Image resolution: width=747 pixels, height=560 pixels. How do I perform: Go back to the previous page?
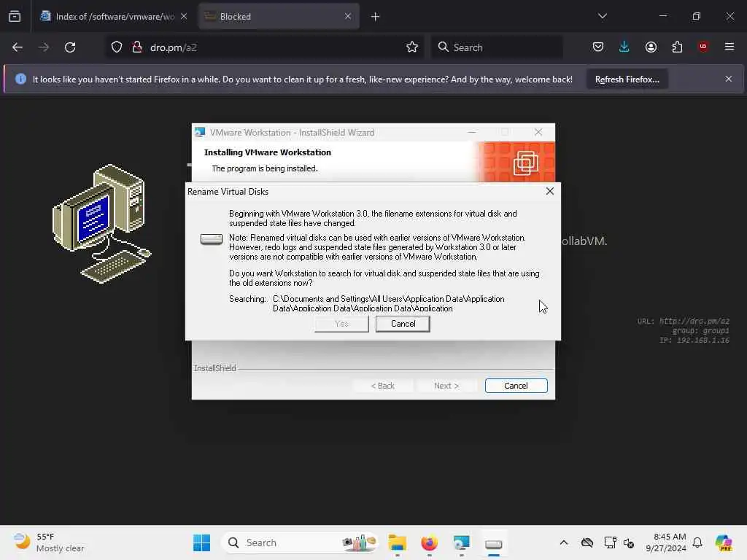click(x=18, y=47)
